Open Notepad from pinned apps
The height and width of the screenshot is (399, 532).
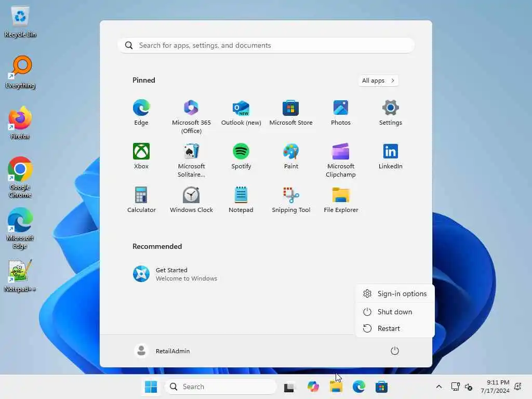[241, 200]
